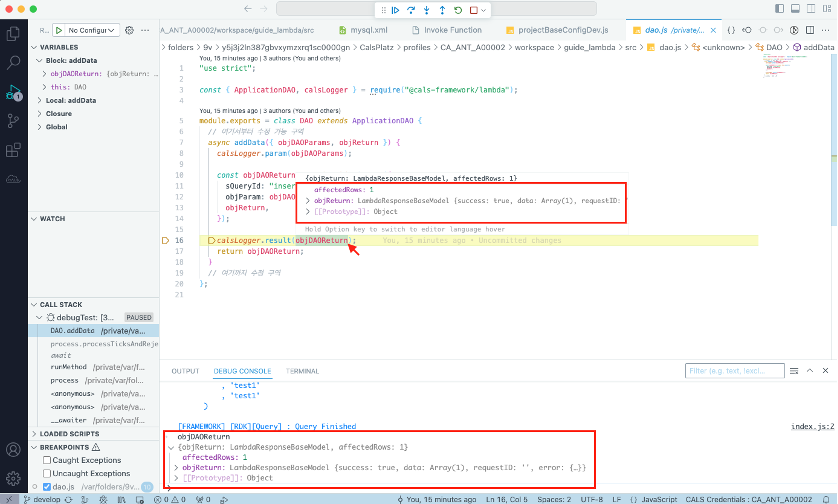Click the remote window status bar icon
Image resolution: width=838 pixels, height=504 pixels.
pos(10,499)
